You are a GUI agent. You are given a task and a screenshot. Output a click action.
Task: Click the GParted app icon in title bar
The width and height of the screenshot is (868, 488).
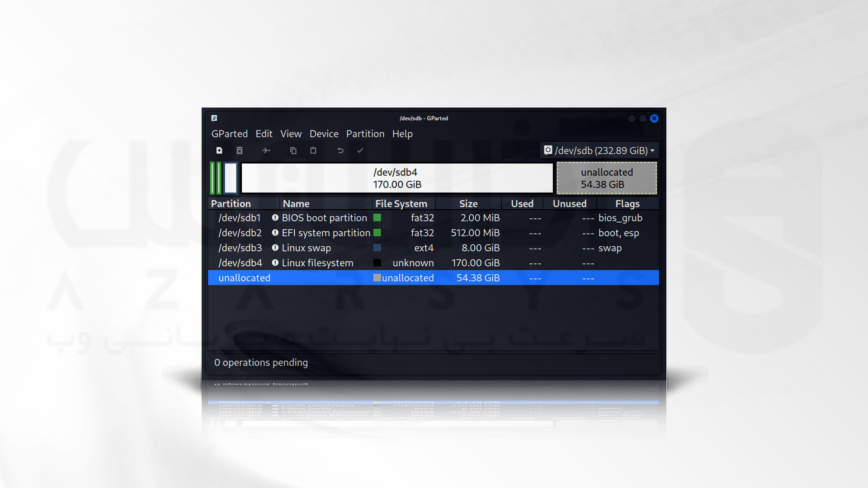coord(214,118)
